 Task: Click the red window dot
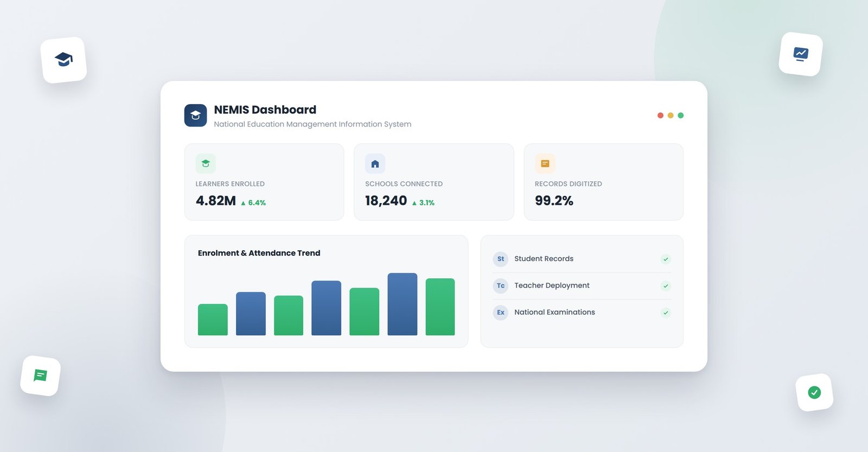(x=660, y=116)
